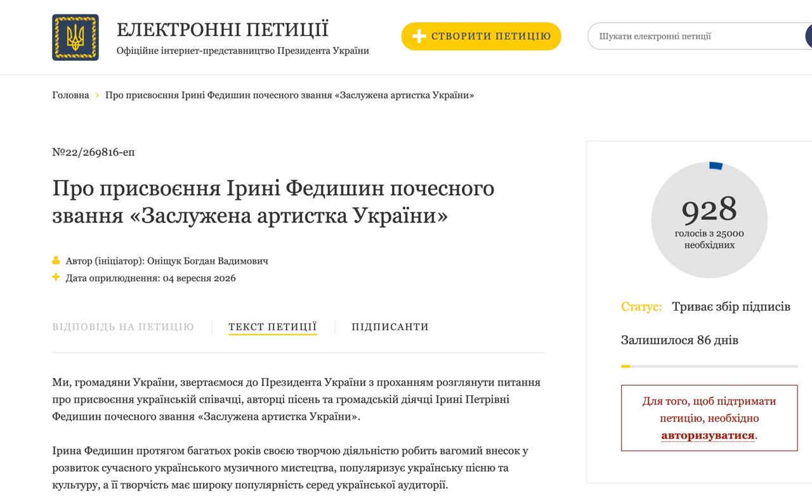Image resolution: width=812 pixels, height=504 pixels.
Task: Click the blue segment on the vote circle
Action: [716, 165]
